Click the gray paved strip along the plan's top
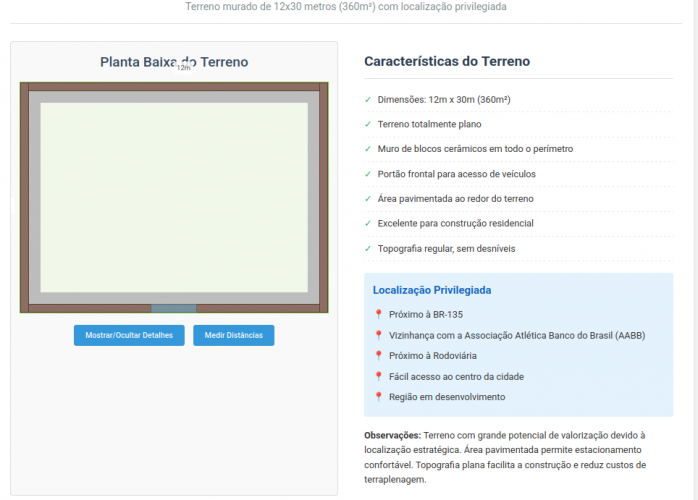 coord(174,97)
